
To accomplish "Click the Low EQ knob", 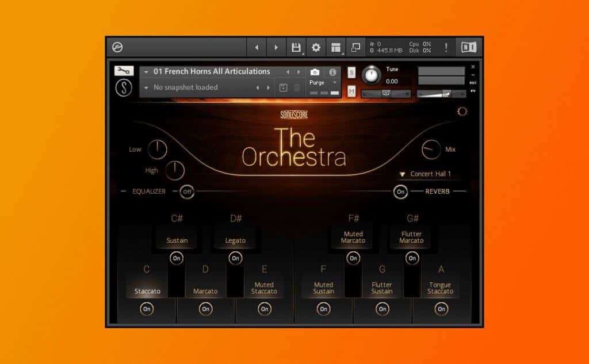I will pos(158,150).
